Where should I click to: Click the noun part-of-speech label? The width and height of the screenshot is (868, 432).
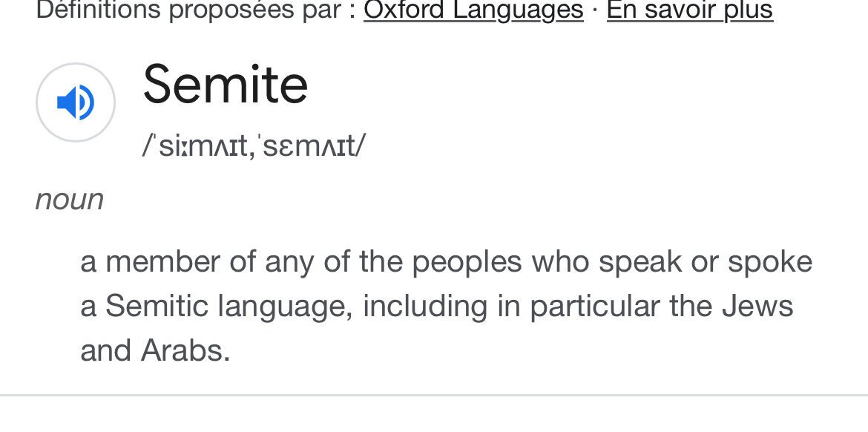point(70,200)
